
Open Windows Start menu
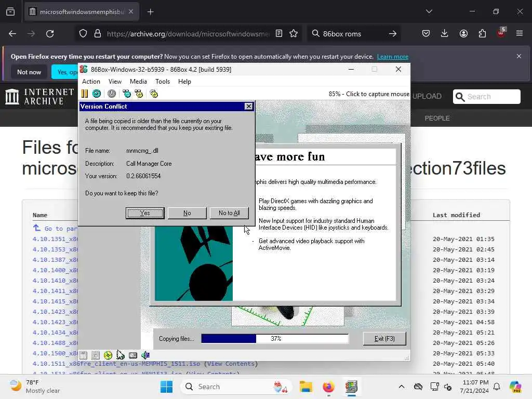tap(166, 387)
